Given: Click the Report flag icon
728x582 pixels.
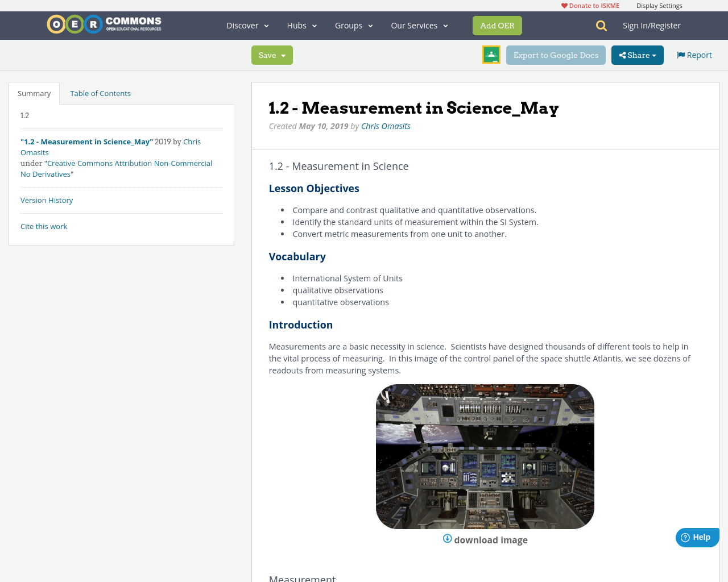Looking at the screenshot, I should 680,54.
